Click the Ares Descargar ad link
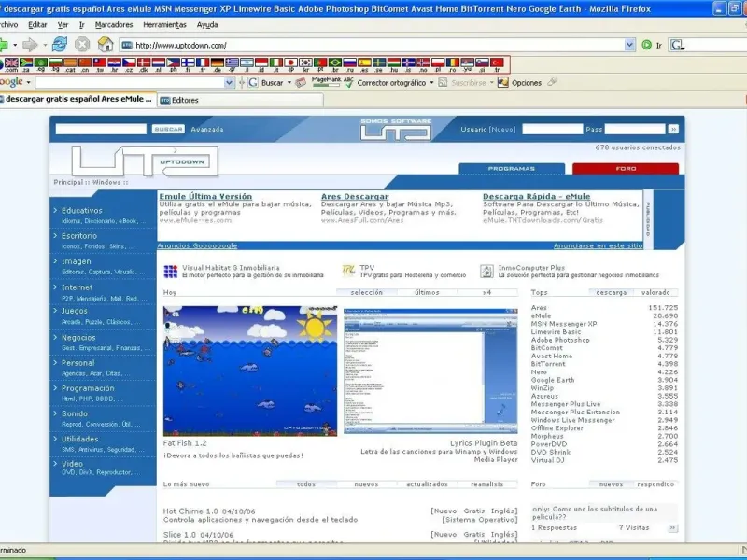The height and width of the screenshot is (560, 747). point(355,196)
